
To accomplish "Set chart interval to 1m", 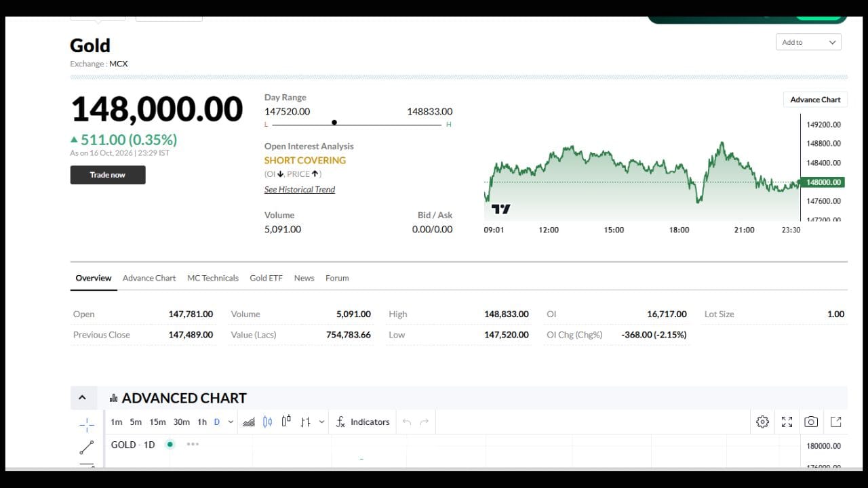I will coord(117,422).
